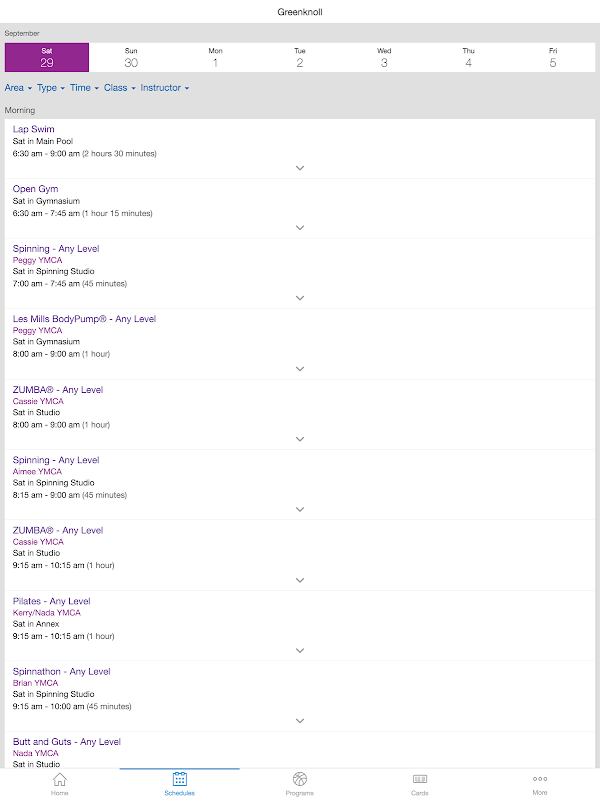Viewport: 600px width, 800px height.
Task: Open the Time filter dropdown
Action: coord(84,88)
